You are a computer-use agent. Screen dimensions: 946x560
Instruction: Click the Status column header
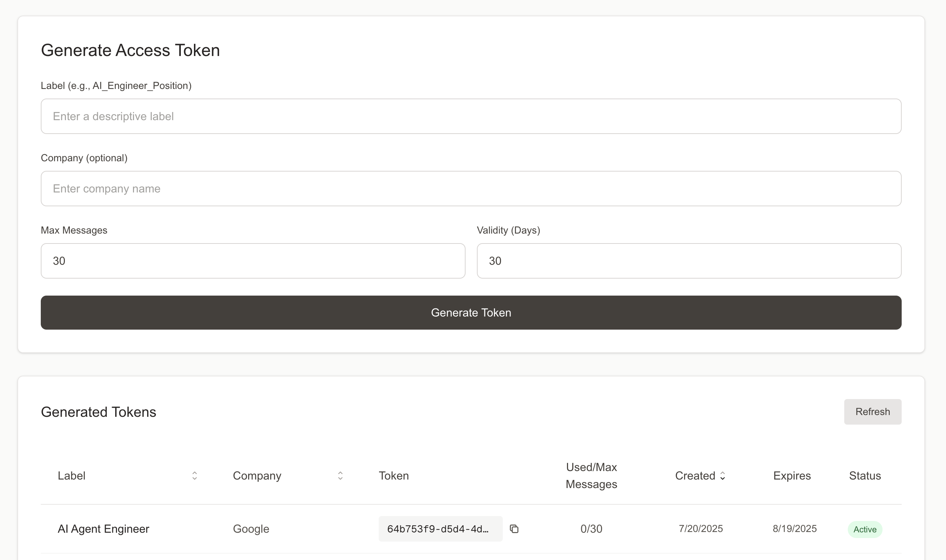pos(864,476)
